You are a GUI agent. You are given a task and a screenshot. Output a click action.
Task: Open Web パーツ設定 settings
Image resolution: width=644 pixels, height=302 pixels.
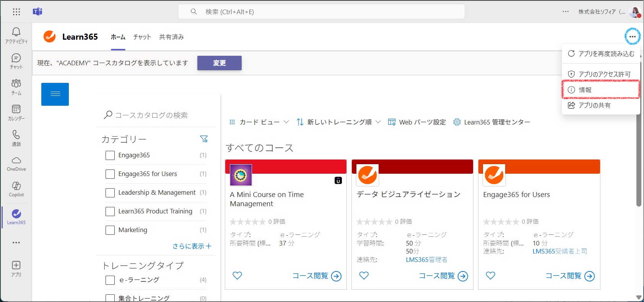(417, 122)
